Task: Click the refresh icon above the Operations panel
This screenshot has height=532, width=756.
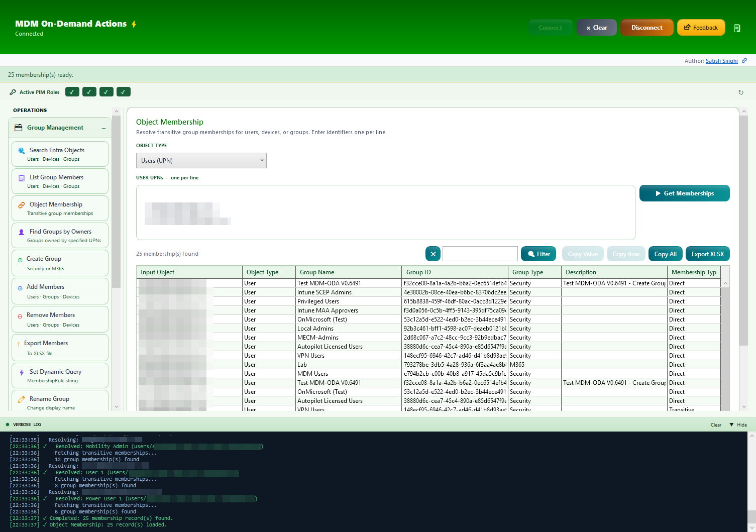Action: coord(741,92)
